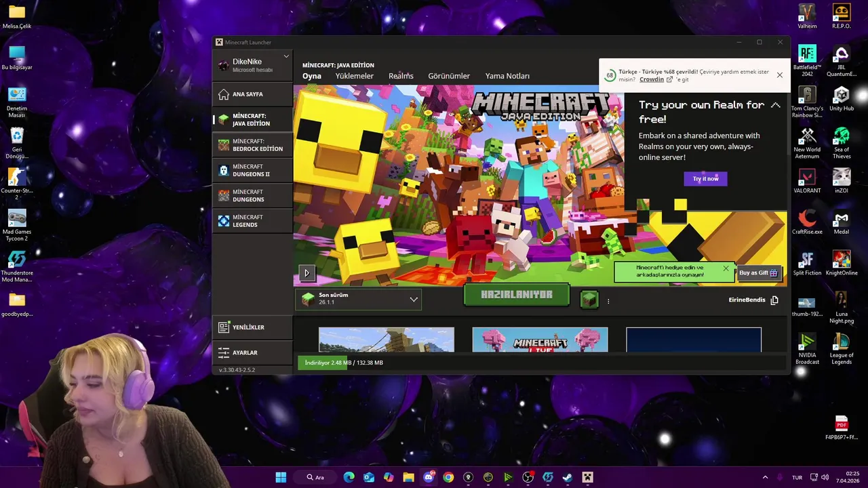The width and height of the screenshot is (868, 488).
Task: Play the banner slideshow
Action: (x=307, y=273)
